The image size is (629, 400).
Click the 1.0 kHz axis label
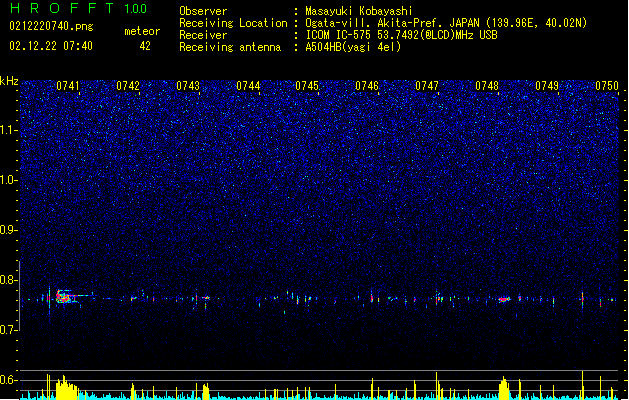coord(9,180)
